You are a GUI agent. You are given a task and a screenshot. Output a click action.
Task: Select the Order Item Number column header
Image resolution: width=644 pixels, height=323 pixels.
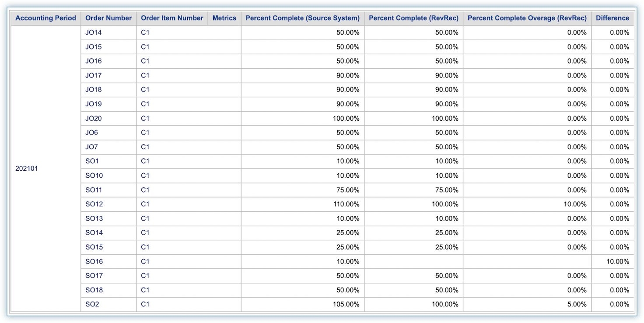172,18
